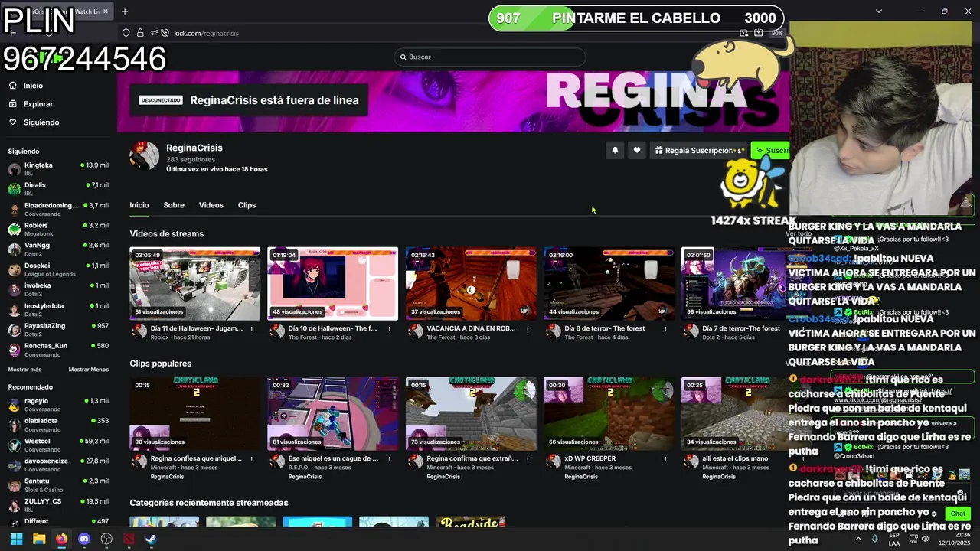Open Steam from taskbar
Screen dimensions: 980x551
[x=151, y=539]
